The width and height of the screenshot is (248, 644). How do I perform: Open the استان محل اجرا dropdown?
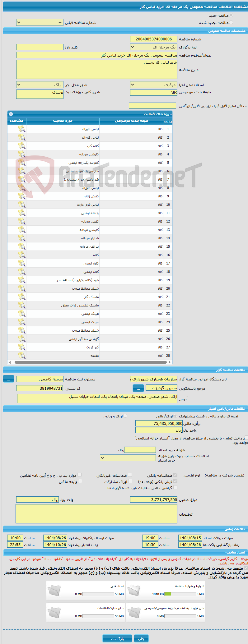(x=154, y=85)
